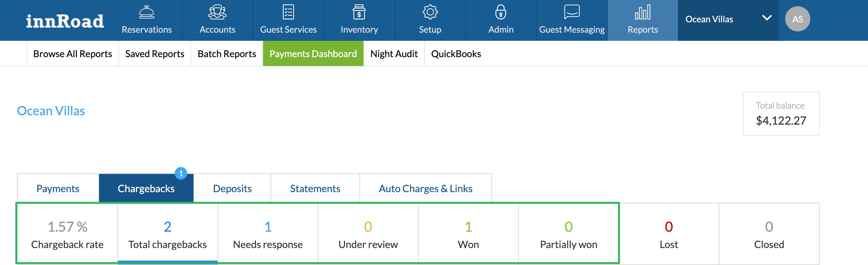Filter by Closed chargebacks
The height and width of the screenshot is (265, 868).
coord(769,234)
